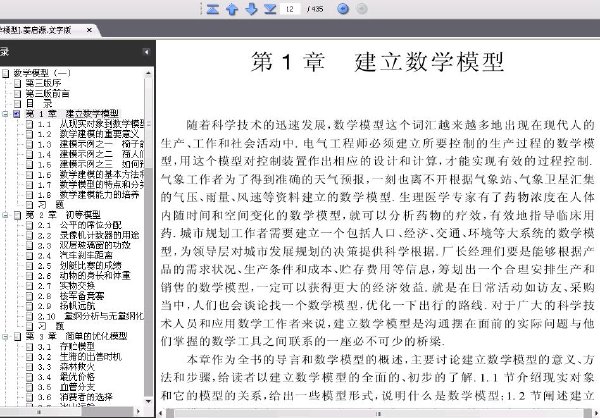Image resolution: width=600 pixels, height=418 pixels.
Task: Open bookmark 1.3 建模示例之一
Action: [x=91, y=144]
